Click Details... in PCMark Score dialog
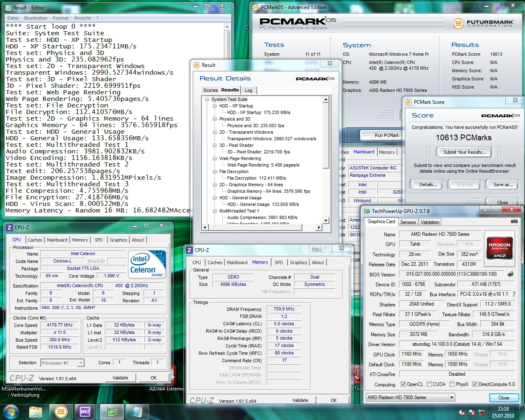This screenshot has height=420, width=525. 428,185
